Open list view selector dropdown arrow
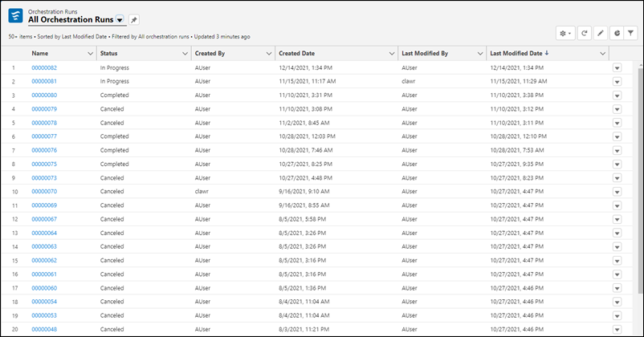 pos(120,20)
